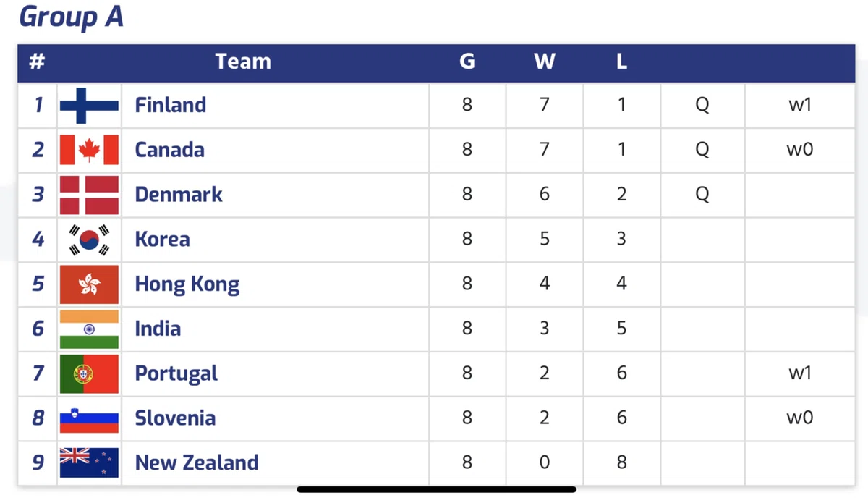The image size is (868, 503).
Task: Click the Finland flag icon
Action: (x=89, y=106)
